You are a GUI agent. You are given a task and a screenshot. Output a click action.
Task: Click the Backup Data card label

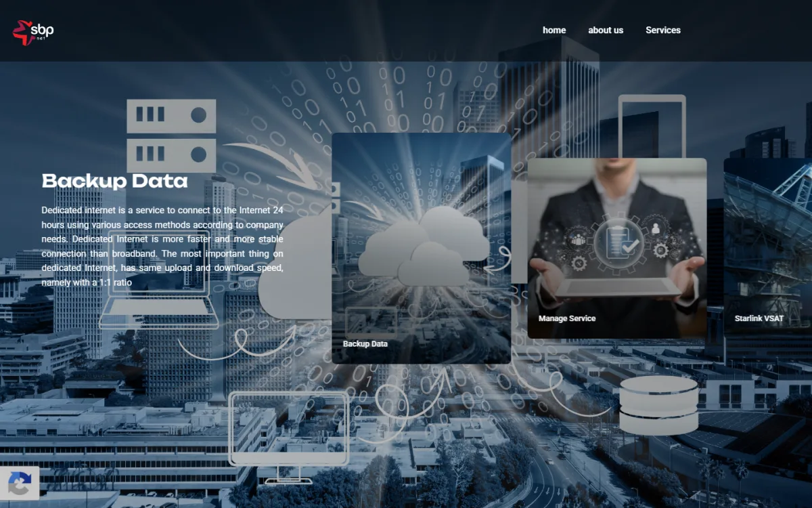coord(365,343)
